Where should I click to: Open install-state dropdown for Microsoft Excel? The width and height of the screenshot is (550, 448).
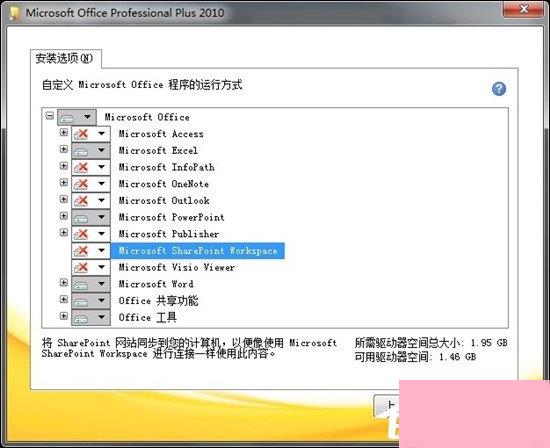point(91,151)
